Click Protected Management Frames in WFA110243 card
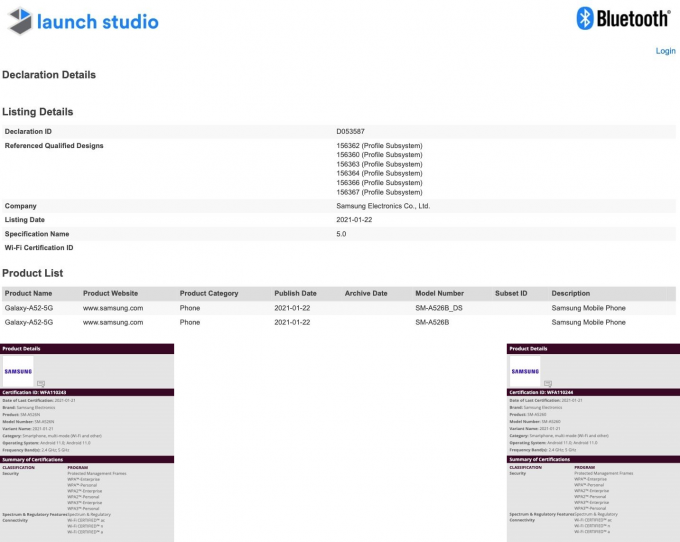 tap(97, 473)
